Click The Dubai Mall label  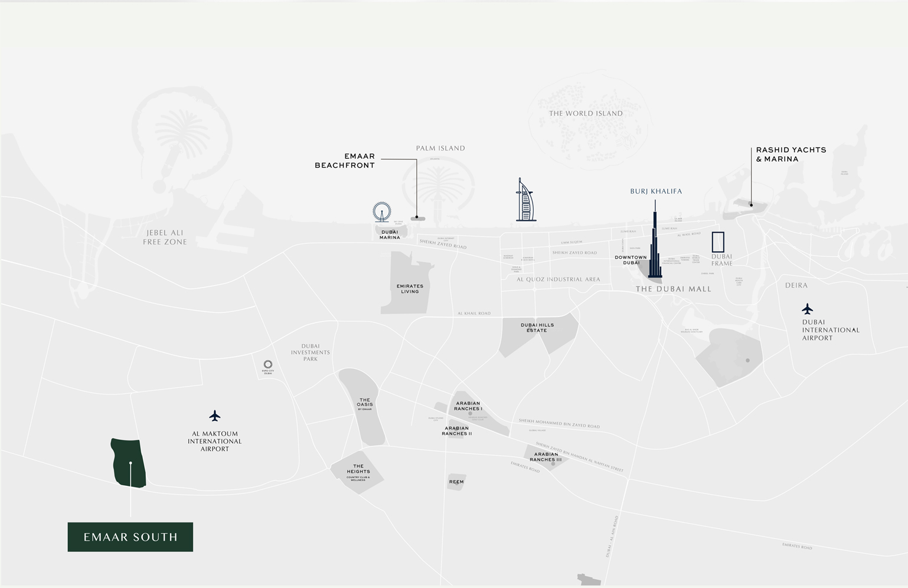click(x=674, y=289)
